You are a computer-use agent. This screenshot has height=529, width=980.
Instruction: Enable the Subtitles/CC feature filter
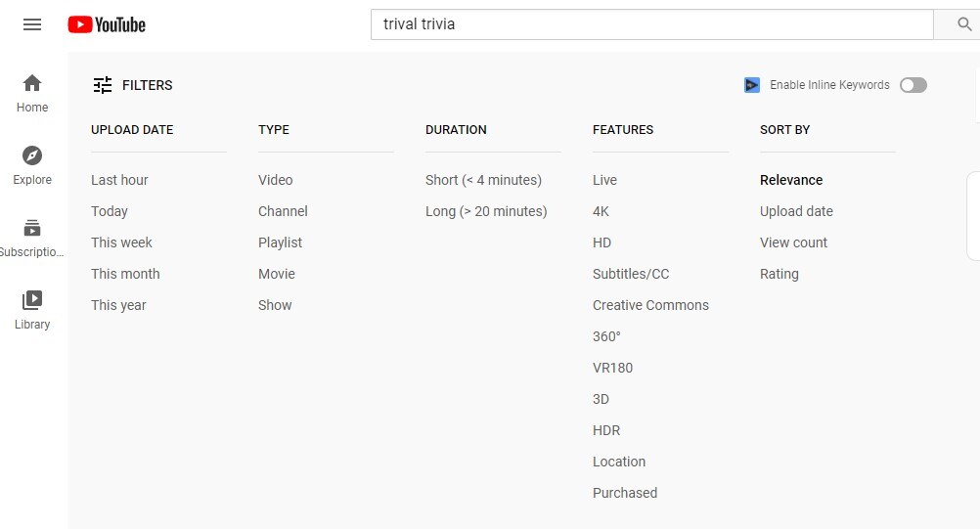click(x=631, y=274)
